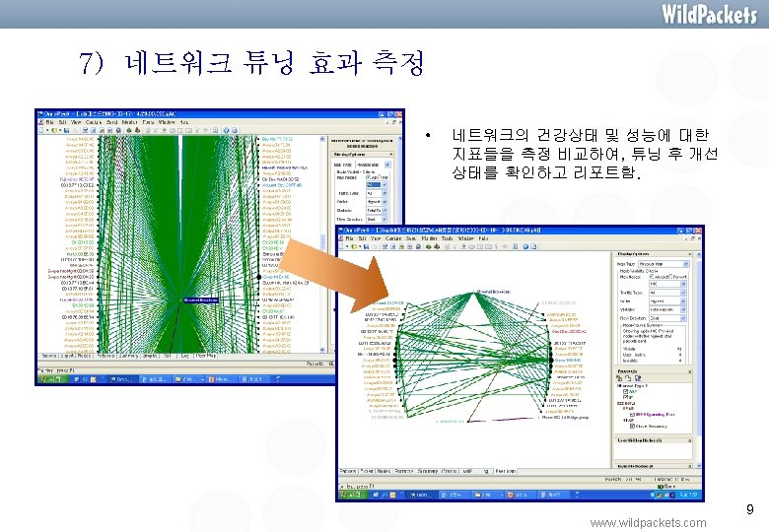Switch to Summary tab in front window
Viewport: 769px width, 532px height.
click(428, 471)
